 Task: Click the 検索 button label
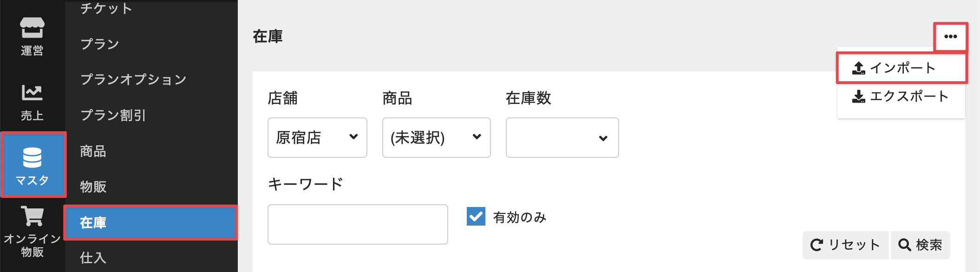pos(929,245)
